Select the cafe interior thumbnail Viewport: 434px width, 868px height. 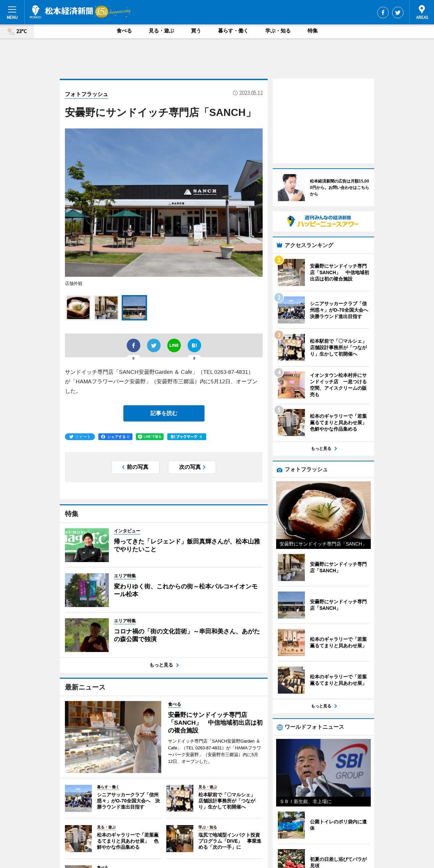coord(106,308)
